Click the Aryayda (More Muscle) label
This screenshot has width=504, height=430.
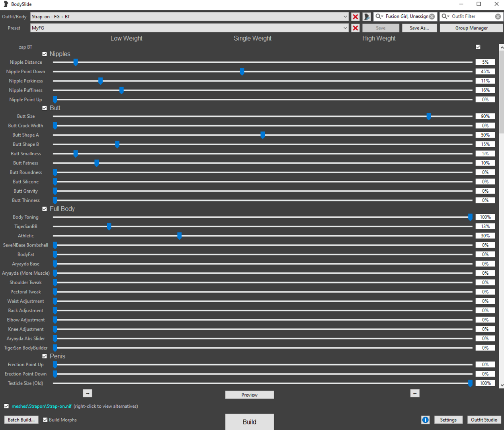(26, 273)
